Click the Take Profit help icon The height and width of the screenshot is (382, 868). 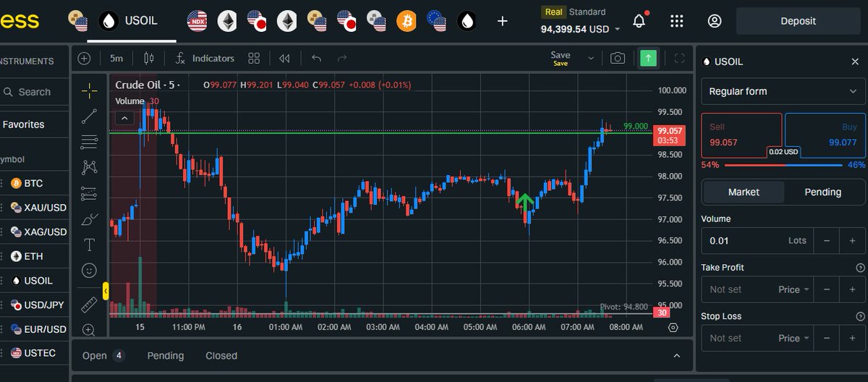860,268
